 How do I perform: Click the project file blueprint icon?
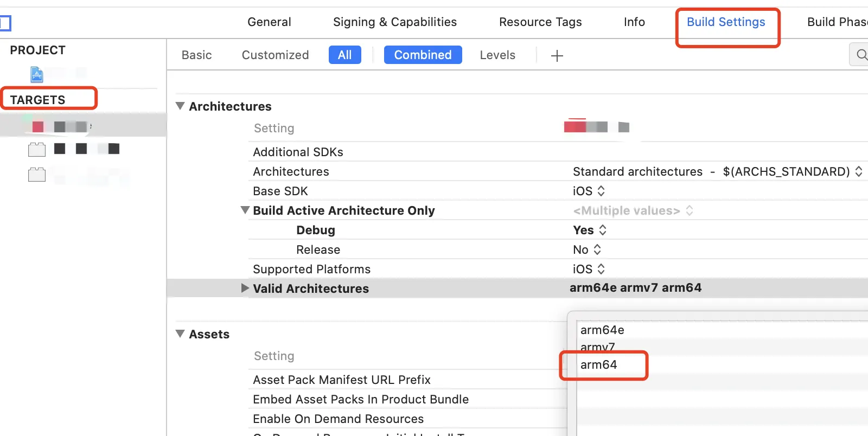pyautogui.click(x=37, y=74)
